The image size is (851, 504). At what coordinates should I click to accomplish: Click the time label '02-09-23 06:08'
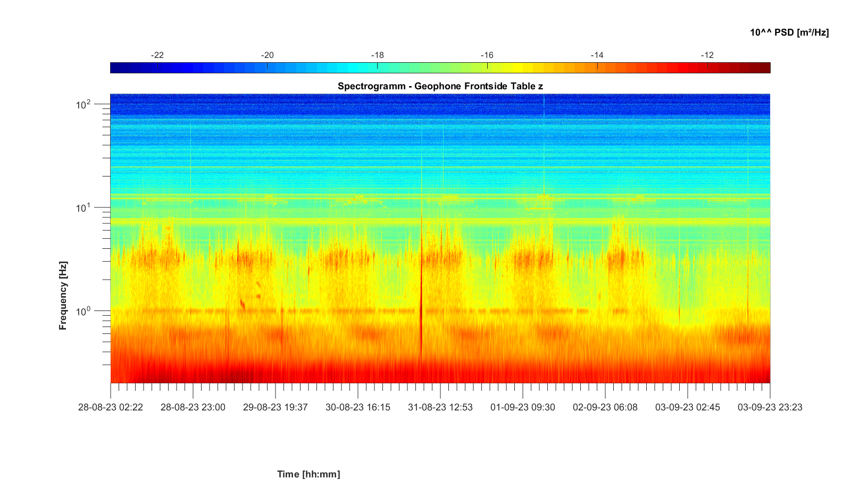pos(605,407)
